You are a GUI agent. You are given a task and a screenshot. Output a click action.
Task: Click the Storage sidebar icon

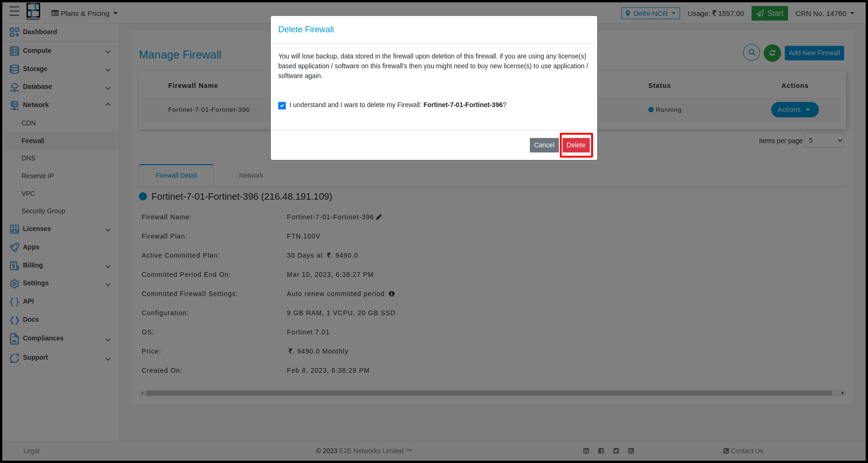pos(14,69)
